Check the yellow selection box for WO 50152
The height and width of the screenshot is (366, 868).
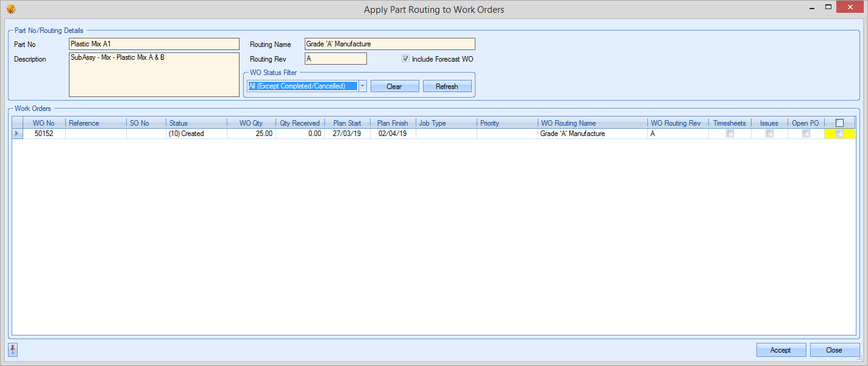[x=839, y=134]
